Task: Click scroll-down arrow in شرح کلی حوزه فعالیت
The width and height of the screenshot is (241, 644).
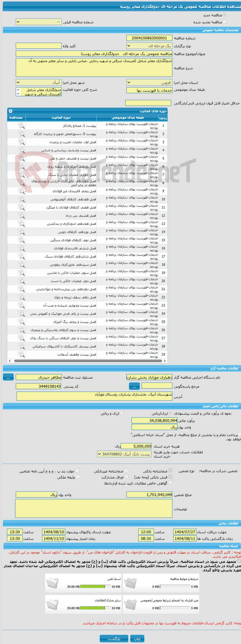Action: coord(18,94)
